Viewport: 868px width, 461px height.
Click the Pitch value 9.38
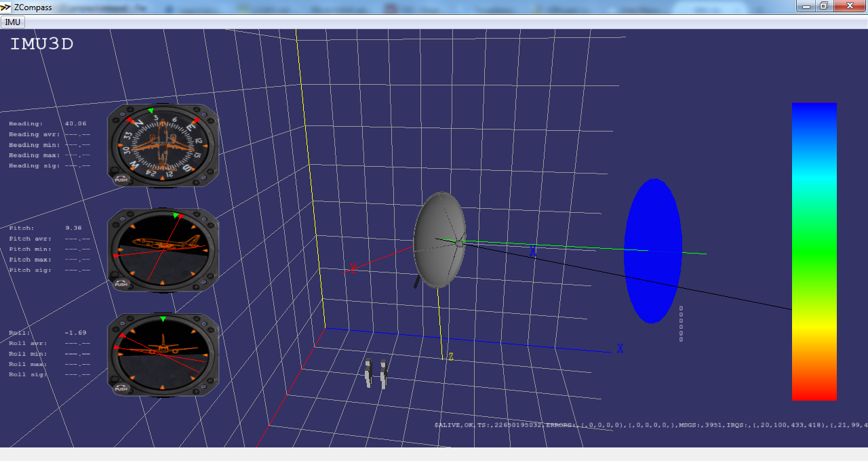pos(73,228)
